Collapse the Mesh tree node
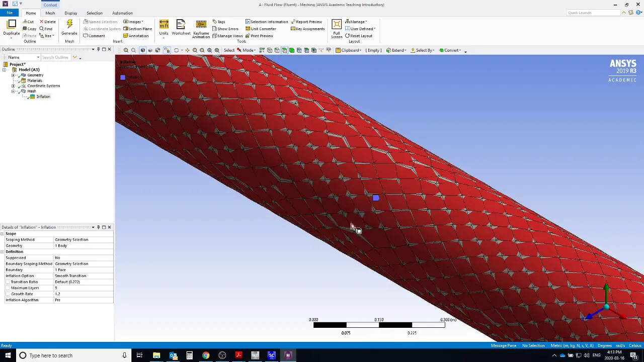Screen dimensions: 644x362 14,92
